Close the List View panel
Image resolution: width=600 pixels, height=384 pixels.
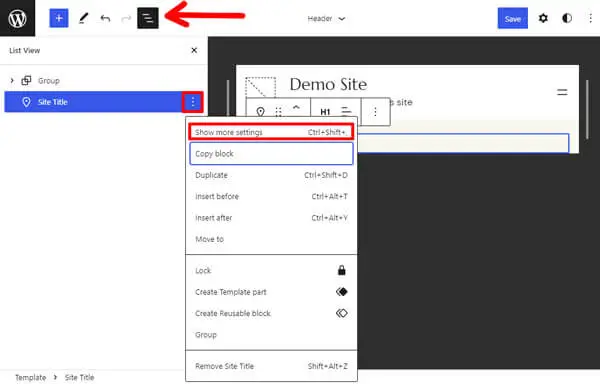[194, 50]
